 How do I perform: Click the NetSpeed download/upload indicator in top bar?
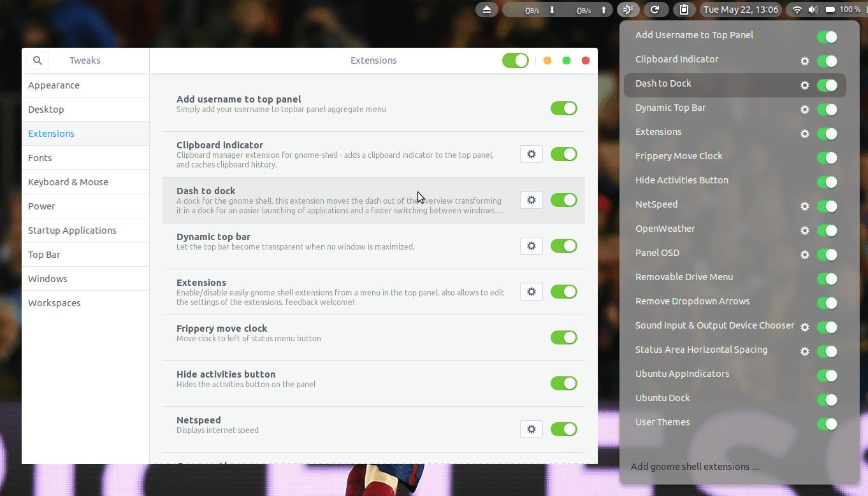pos(558,10)
